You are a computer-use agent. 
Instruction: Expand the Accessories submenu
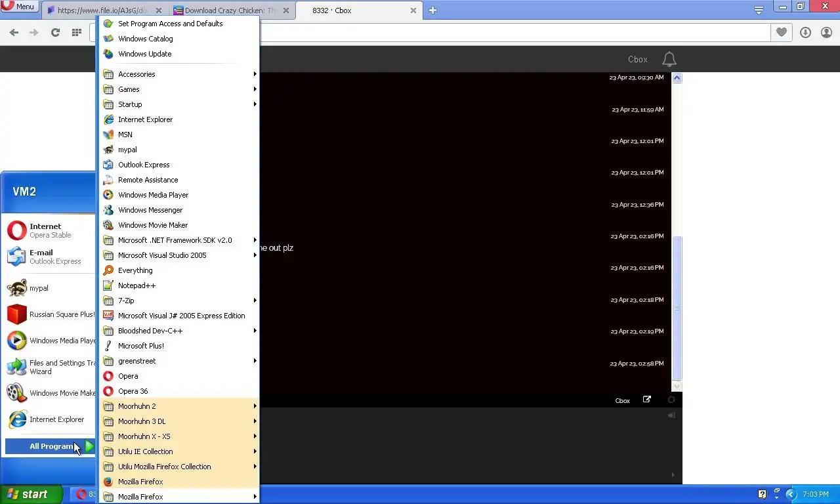tap(178, 74)
